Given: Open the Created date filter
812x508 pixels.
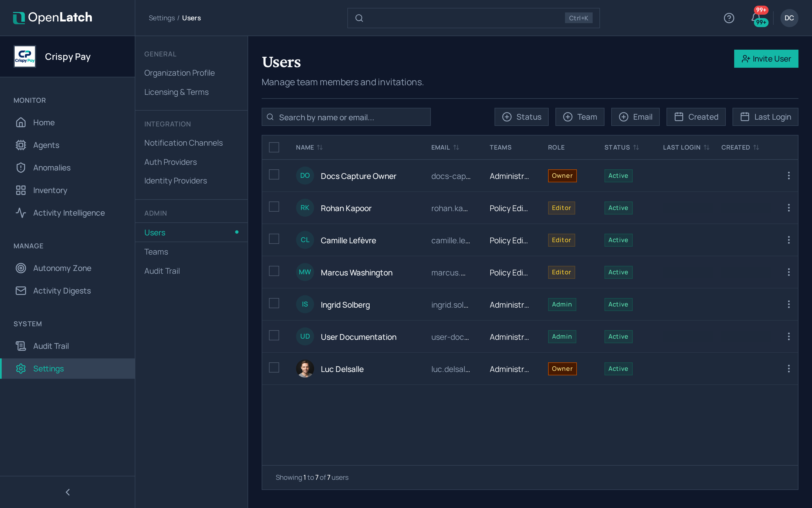Looking at the screenshot, I should tap(696, 117).
